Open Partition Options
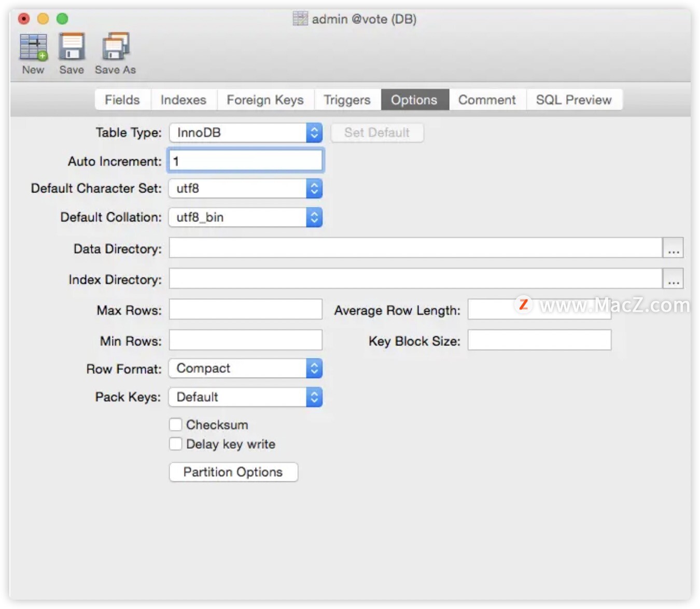 tap(233, 472)
